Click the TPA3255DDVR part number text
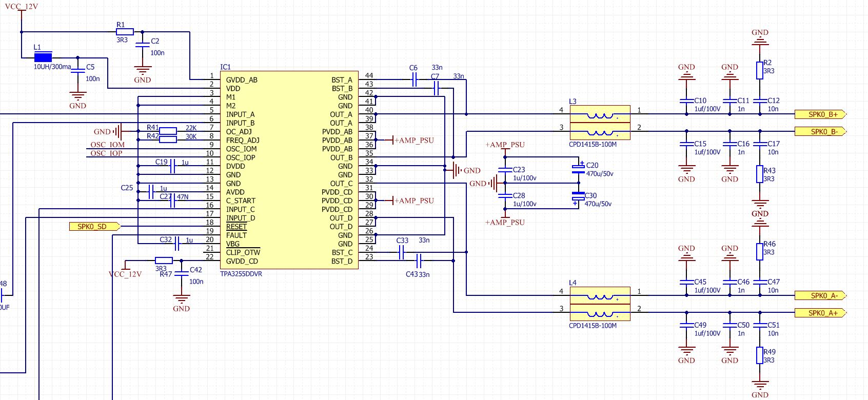 tap(241, 274)
